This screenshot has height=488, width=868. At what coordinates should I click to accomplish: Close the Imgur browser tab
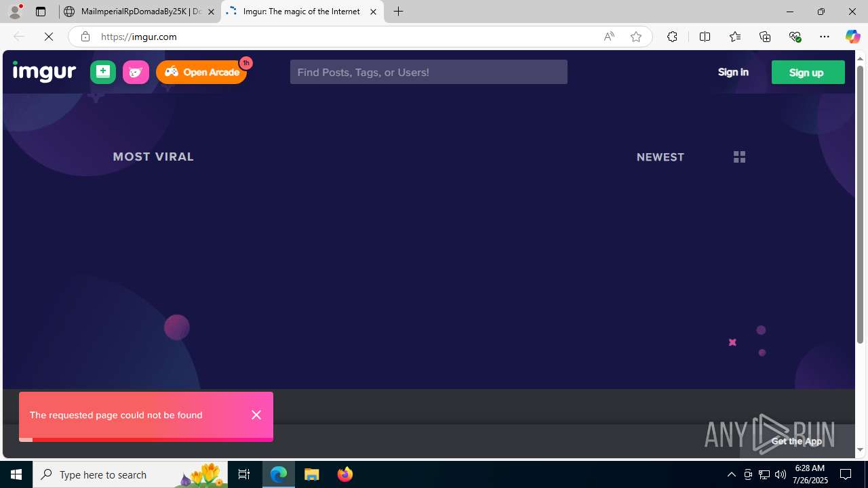click(373, 12)
